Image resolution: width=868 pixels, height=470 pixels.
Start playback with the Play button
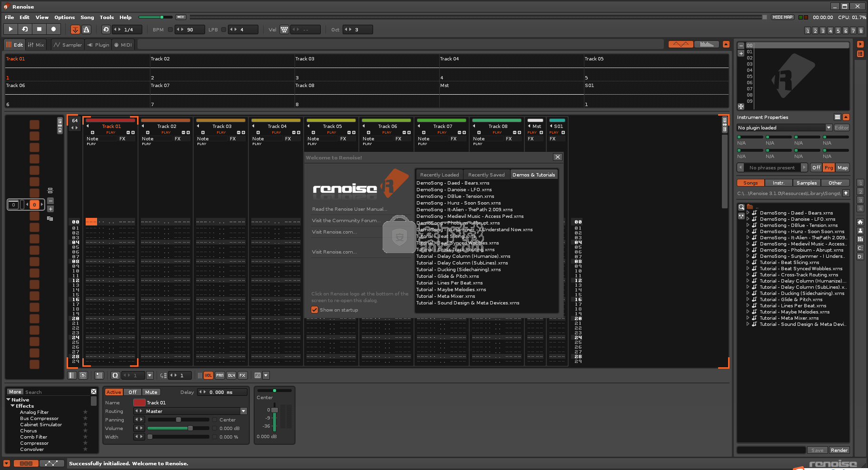click(x=10, y=29)
